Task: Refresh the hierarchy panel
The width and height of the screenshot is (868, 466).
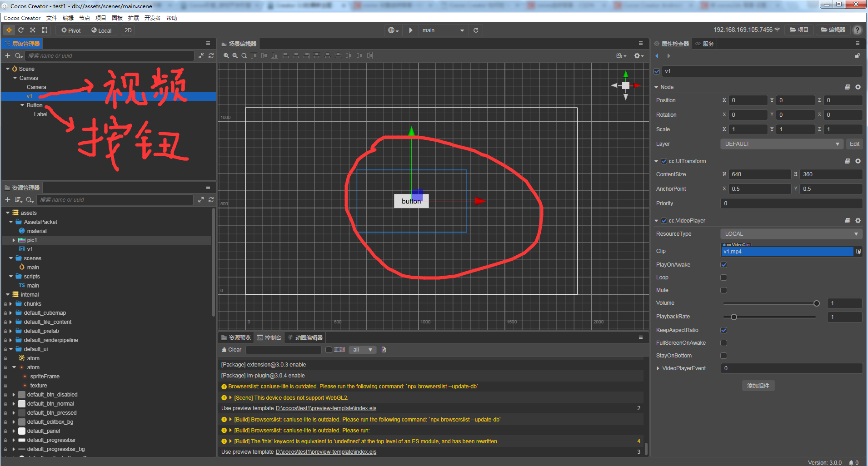Action: (211, 55)
